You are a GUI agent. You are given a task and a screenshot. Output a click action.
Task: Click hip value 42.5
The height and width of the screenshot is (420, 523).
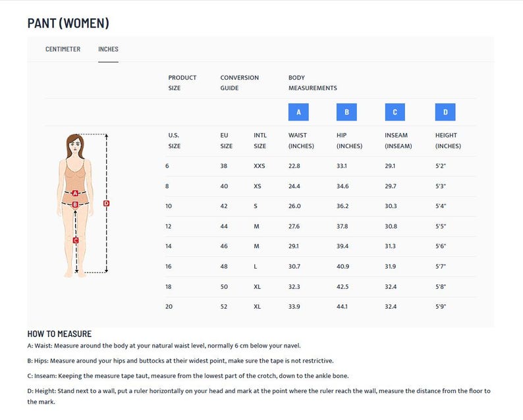[343, 286]
